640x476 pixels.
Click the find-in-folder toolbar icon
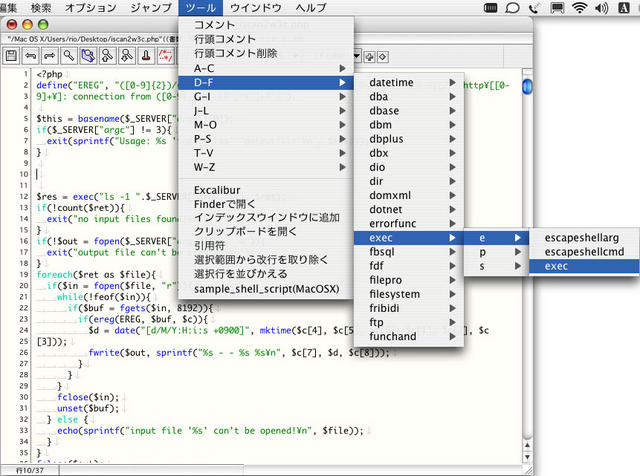pos(88,56)
